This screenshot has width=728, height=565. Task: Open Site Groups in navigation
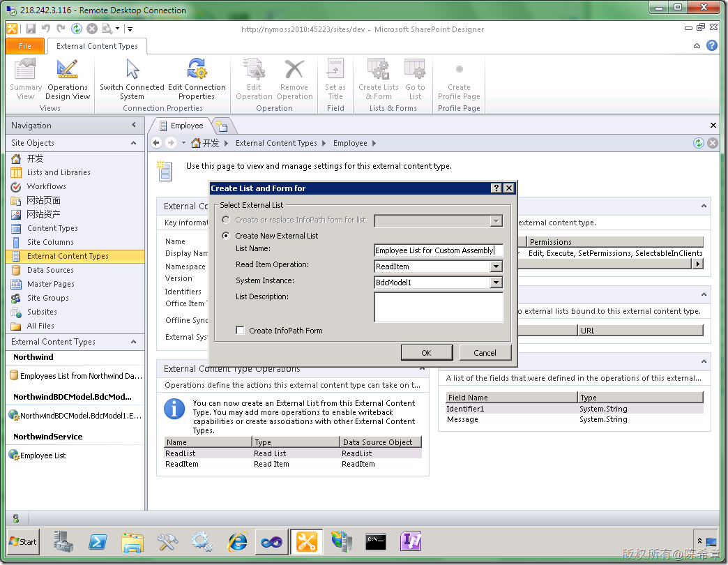48,298
